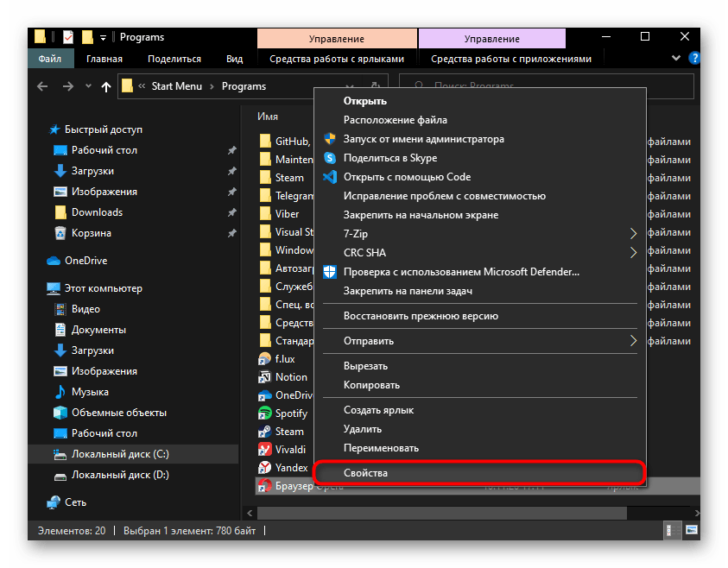The image size is (728, 568).
Task: Choose Переименовать in the context menu
Action: (x=480, y=448)
